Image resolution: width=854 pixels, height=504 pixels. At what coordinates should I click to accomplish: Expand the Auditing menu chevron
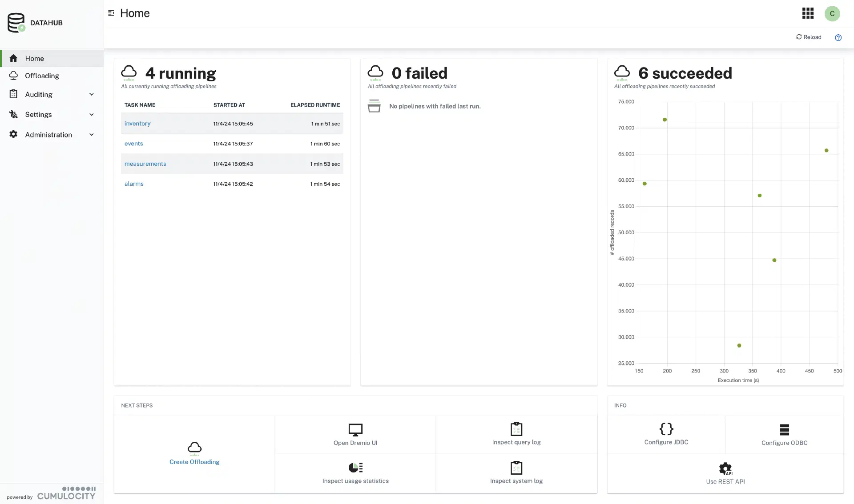[x=92, y=94]
